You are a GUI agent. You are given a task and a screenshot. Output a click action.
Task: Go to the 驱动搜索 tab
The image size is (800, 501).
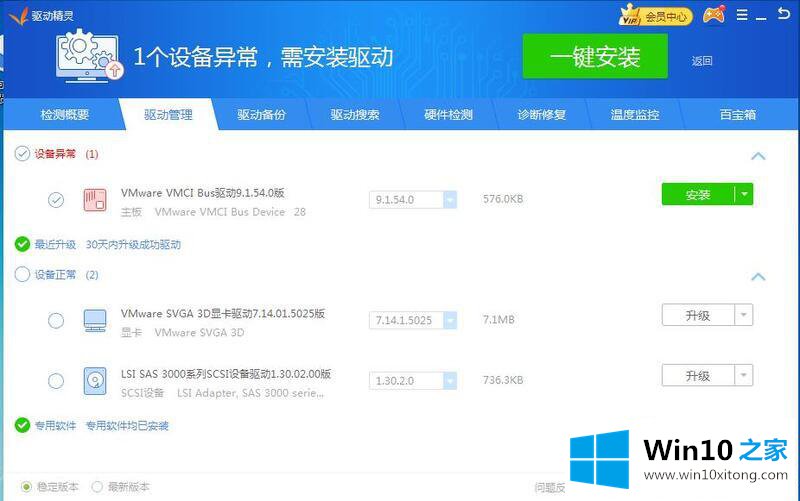point(355,115)
